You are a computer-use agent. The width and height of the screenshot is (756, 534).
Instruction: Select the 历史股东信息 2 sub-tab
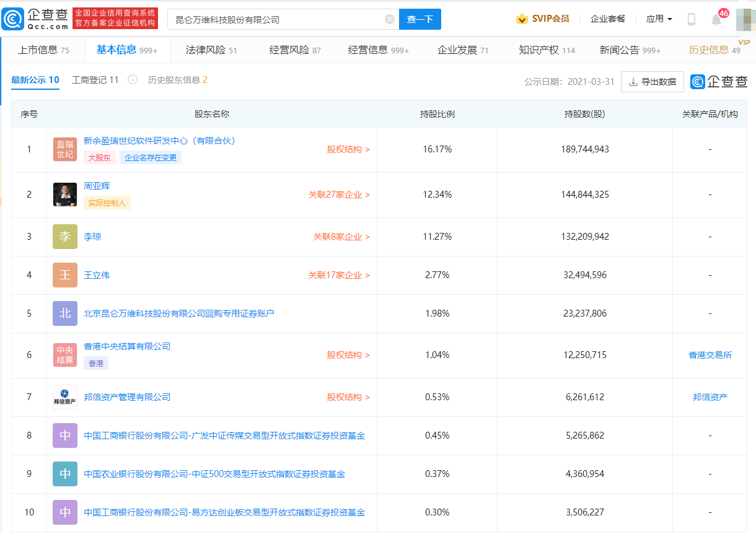[178, 80]
